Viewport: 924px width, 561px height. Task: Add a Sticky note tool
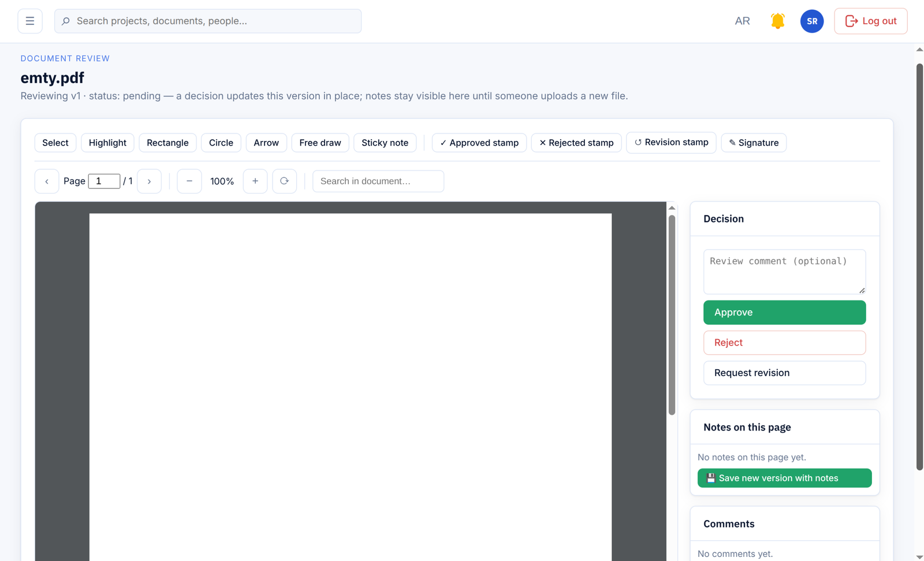pos(385,143)
